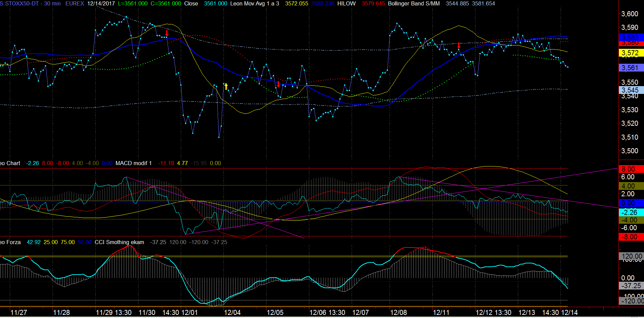Click the gray -15.95 MACD value

[x=199, y=163]
